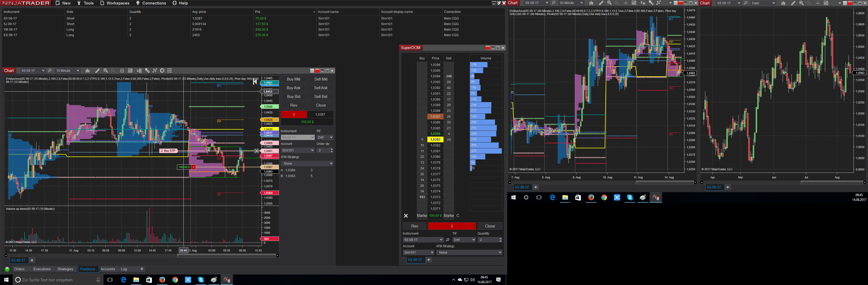Click the Sell Mkt button
The image size is (868, 285).
tap(321, 79)
